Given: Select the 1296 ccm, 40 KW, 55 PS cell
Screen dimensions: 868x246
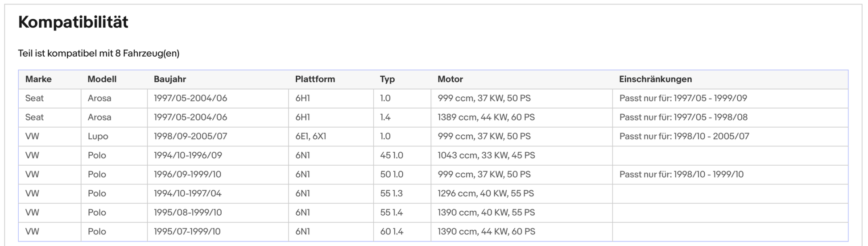Looking at the screenshot, I should tap(486, 194).
